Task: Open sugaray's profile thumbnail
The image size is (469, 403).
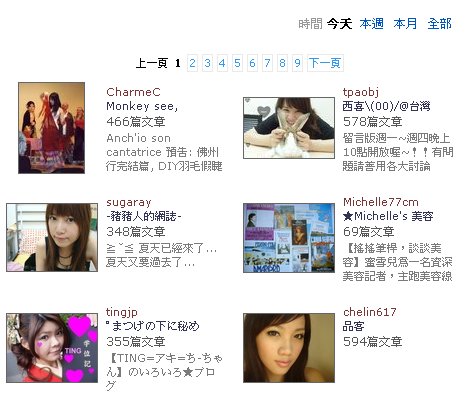Action: pos(52,237)
